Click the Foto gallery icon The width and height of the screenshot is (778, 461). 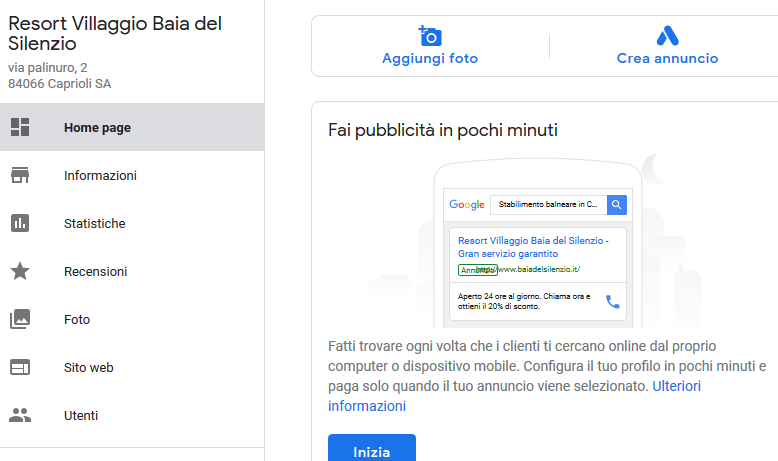(x=19, y=319)
